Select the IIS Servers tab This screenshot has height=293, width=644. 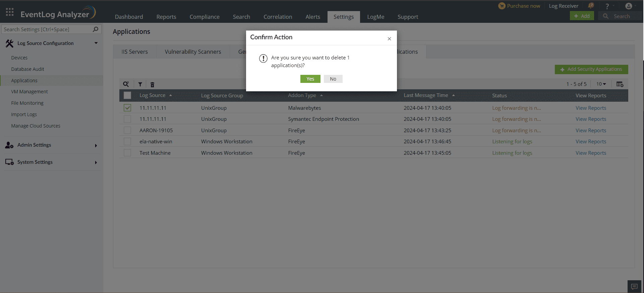click(x=135, y=52)
